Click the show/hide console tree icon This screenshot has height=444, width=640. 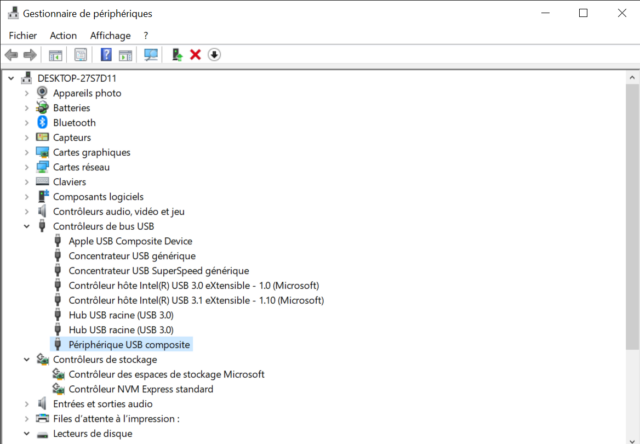56,55
